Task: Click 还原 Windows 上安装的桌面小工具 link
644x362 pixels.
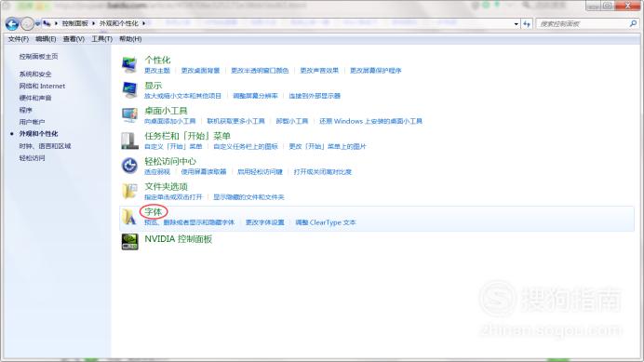Action: coord(371,121)
